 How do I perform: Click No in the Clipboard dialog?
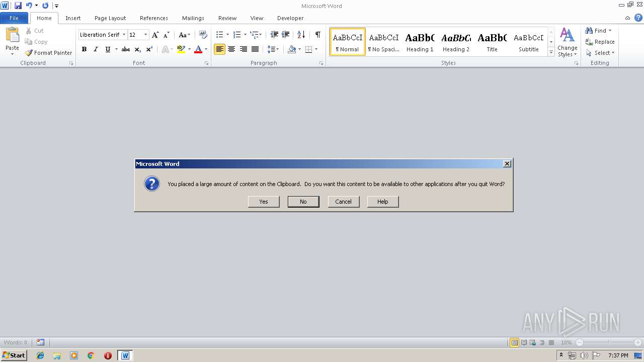303,202
